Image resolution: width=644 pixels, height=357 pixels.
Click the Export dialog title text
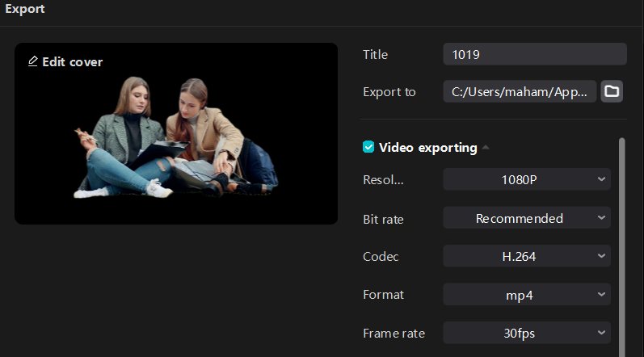pos(24,9)
